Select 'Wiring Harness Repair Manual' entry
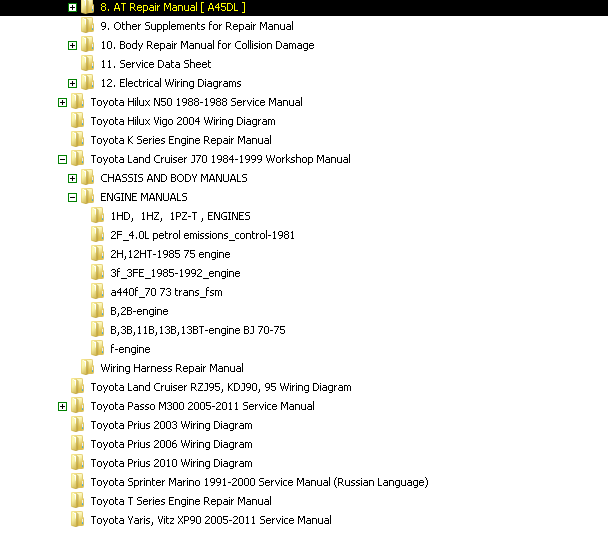The width and height of the screenshot is (608, 557). click(172, 368)
